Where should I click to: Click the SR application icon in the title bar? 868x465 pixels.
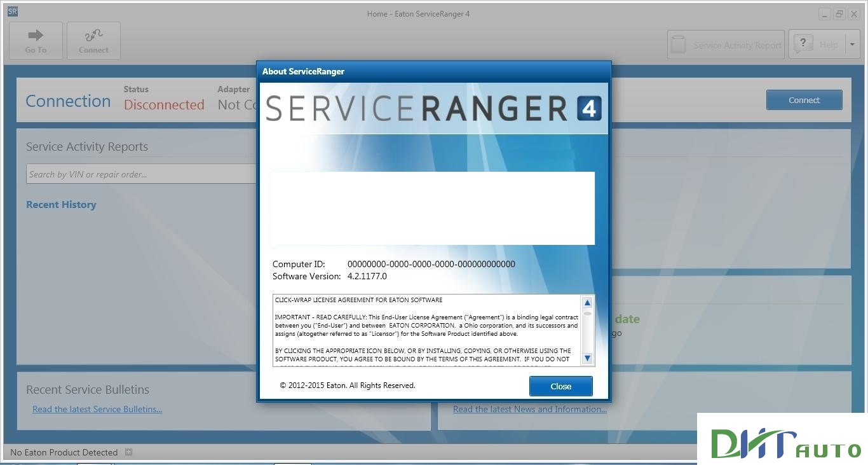pyautogui.click(x=11, y=11)
